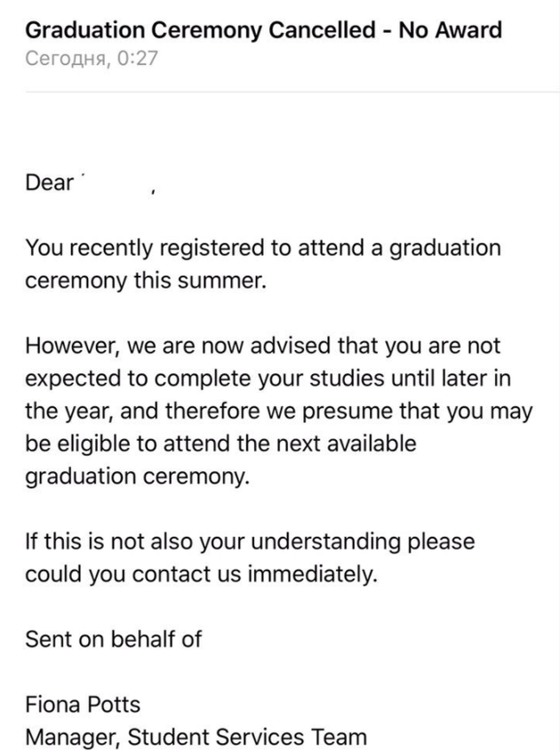The width and height of the screenshot is (560, 752).
Task: Select the word 'Dear' in greeting
Action: coord(49,183)
